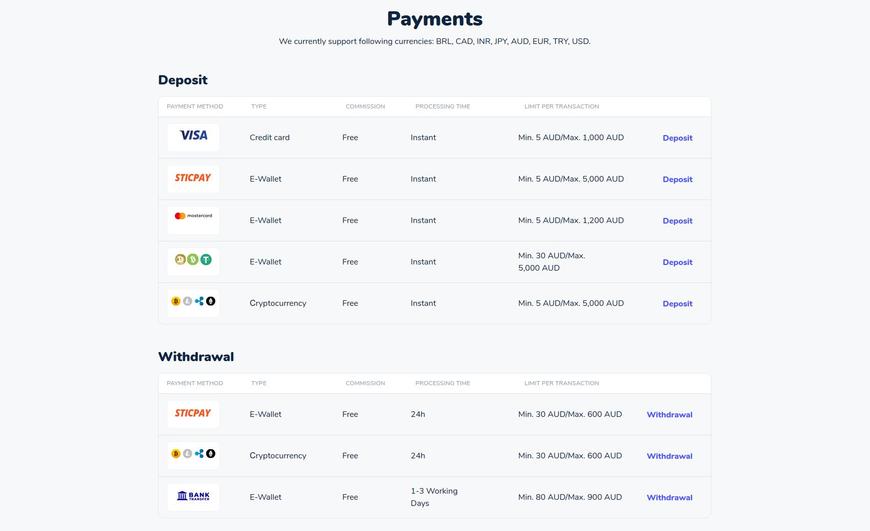This screenshot has width=870, height=531.
Task: Open Deposit link for Mastercard row
Action: click(677, 221)
